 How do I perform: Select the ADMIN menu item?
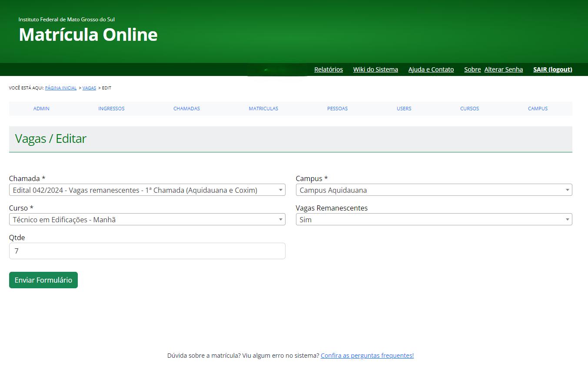[x=41, y=109]
